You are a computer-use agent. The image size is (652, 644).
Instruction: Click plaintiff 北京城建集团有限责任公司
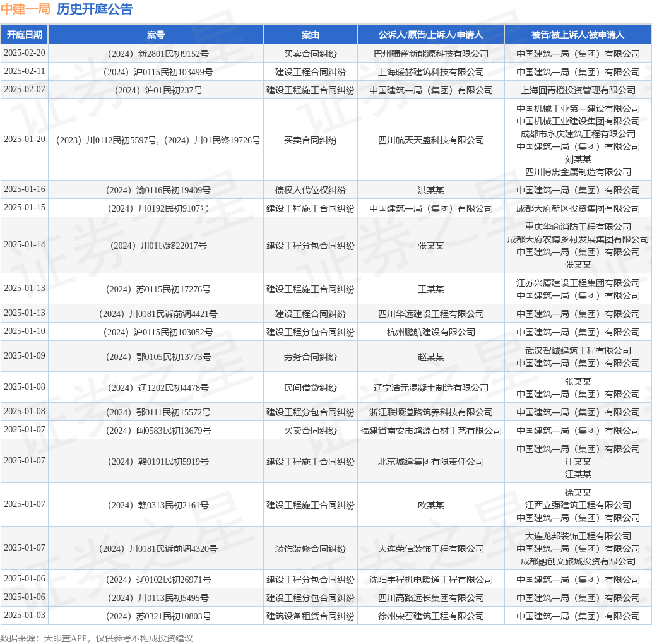coord(431,462)
